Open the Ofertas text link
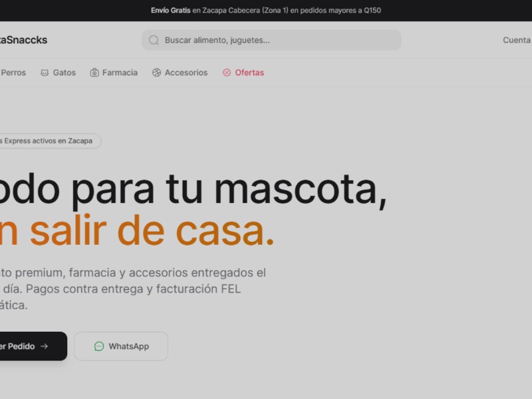The width and height of the screenshot is (532, 399). 249,72
